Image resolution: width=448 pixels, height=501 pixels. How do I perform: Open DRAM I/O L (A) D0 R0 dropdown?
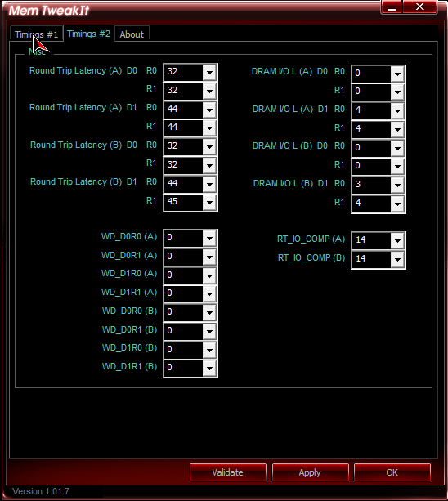pyautogui.click(x=397, y=74)
